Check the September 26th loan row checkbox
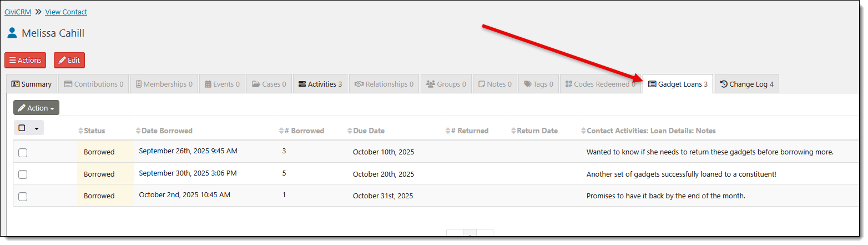The height and width of the screenshot is (245, 868). pos(23,153)
